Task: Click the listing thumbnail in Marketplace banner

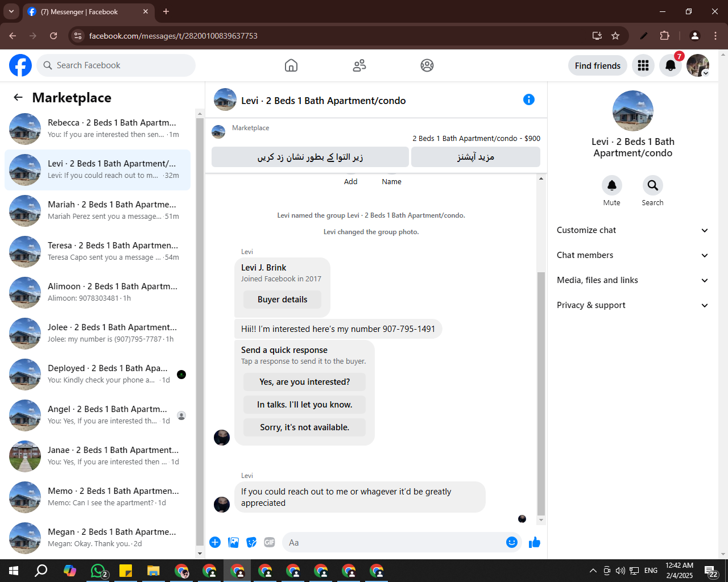Action: pyautogui.click(x=218, y=132)
